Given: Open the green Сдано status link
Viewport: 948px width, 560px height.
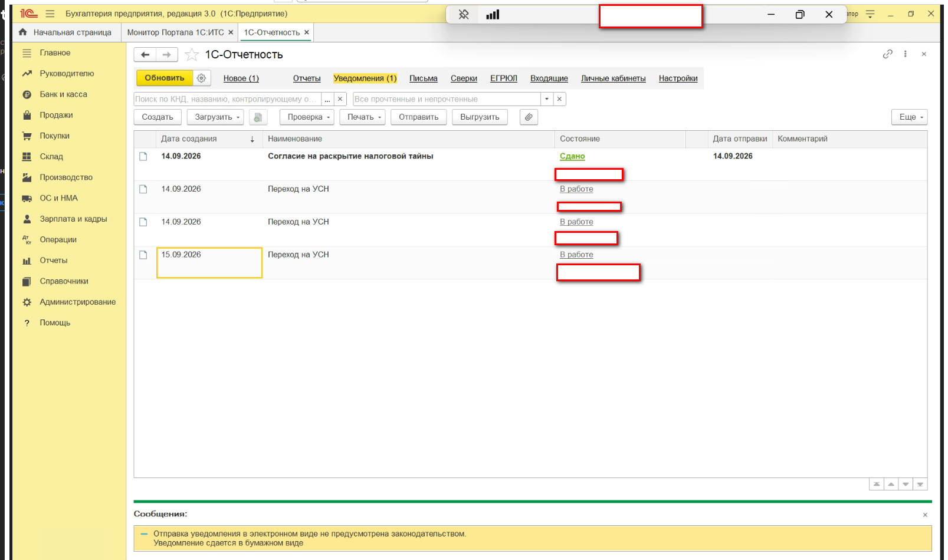Looking at the screenshot, I should (572, 156).
